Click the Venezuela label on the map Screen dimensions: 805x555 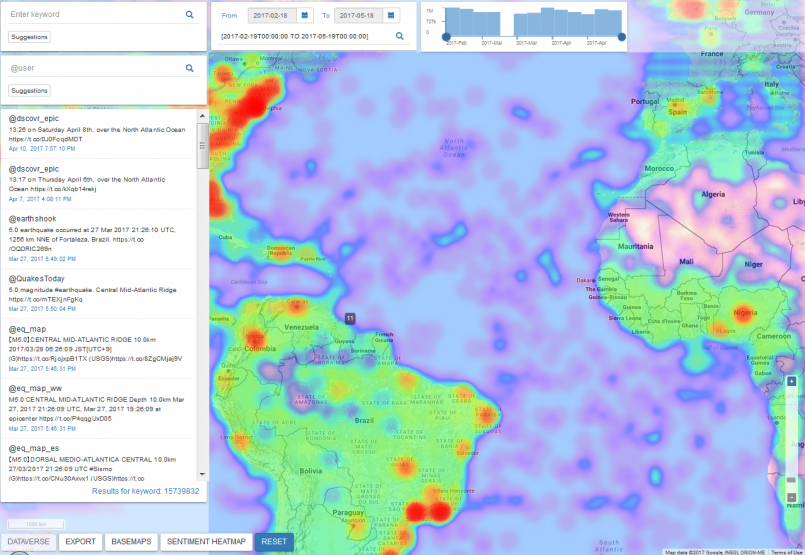pyautogui.click(x=301, y=327)
